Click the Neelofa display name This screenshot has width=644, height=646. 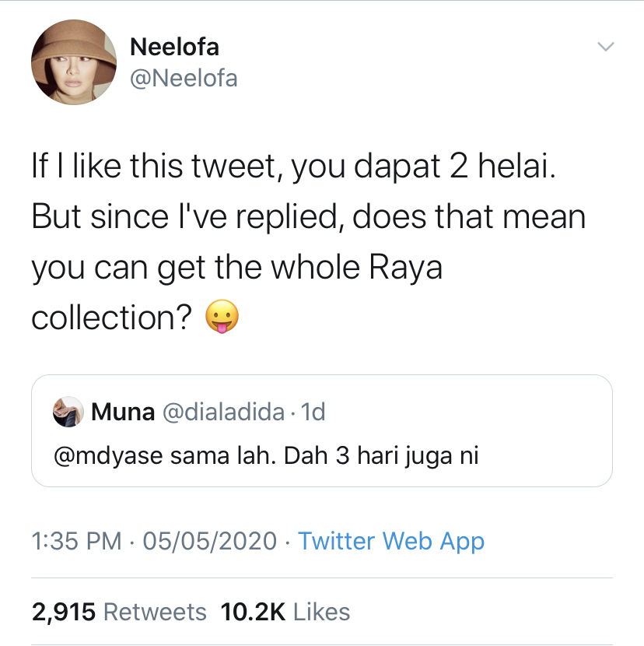[x=174, y=47]
